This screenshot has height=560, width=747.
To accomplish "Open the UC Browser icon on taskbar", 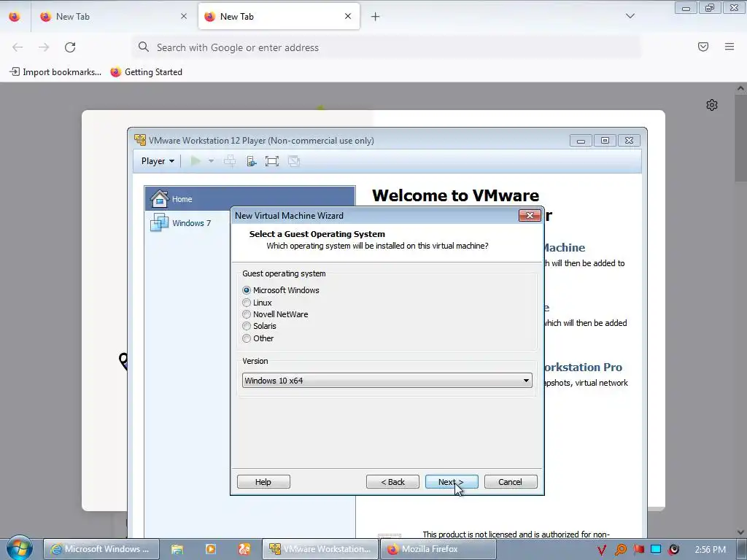I will (244, 549).
